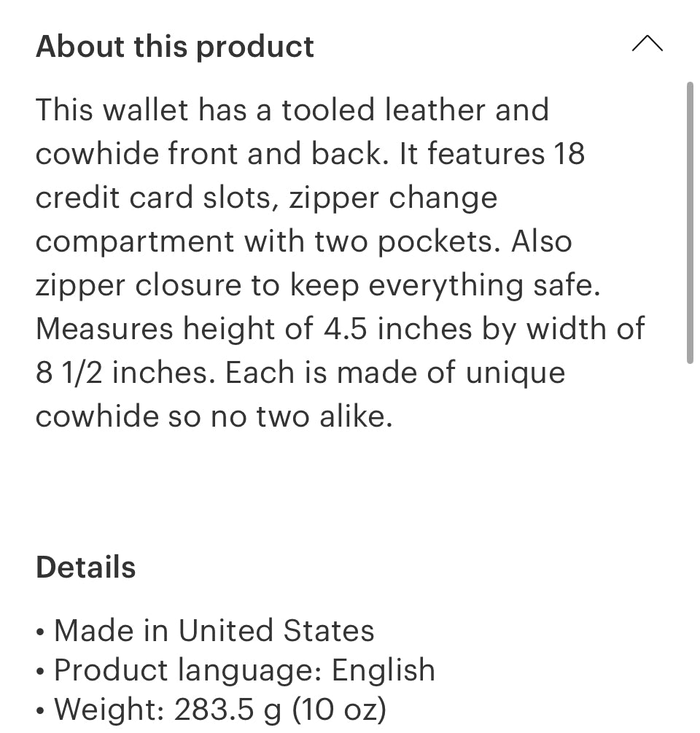The width and height of the screenshot is (700, 733).
Task: Click the vertical scrollbar thumb
Action: click(689, 222)
